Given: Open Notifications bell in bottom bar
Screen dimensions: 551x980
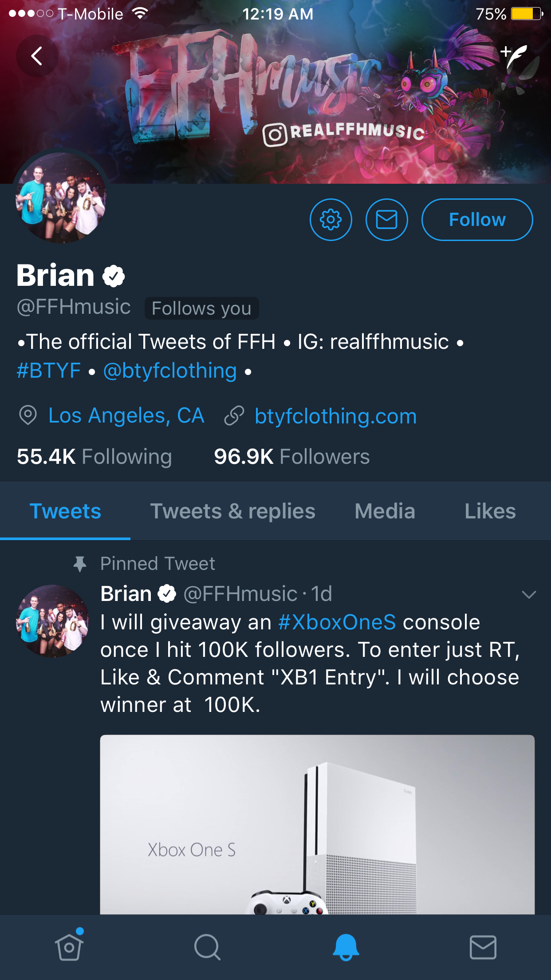Looking at the screenshot, I should [346, 947].
